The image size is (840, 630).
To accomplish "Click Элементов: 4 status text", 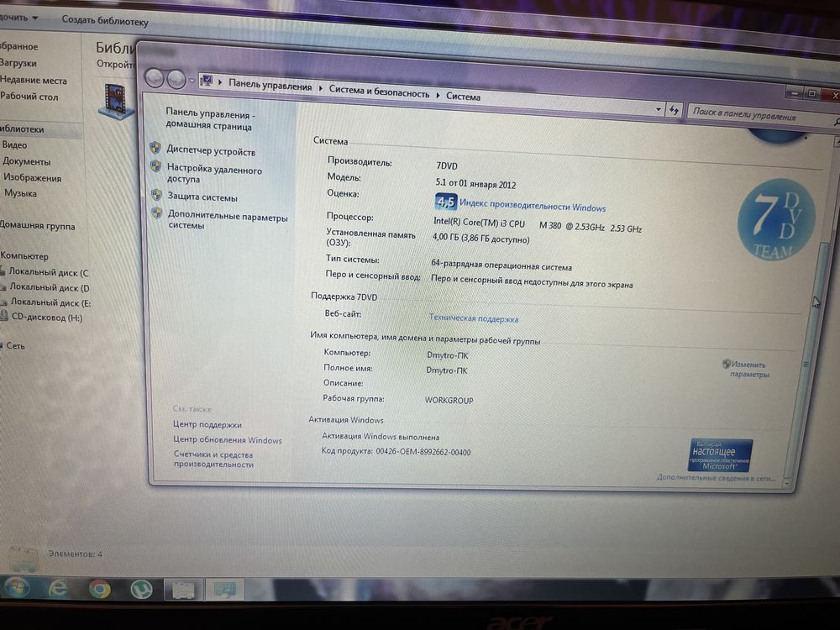I will click(75, 554).
